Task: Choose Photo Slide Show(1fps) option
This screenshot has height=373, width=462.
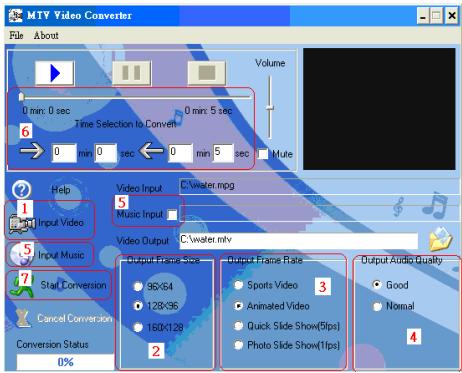Action: coord(238,345)
